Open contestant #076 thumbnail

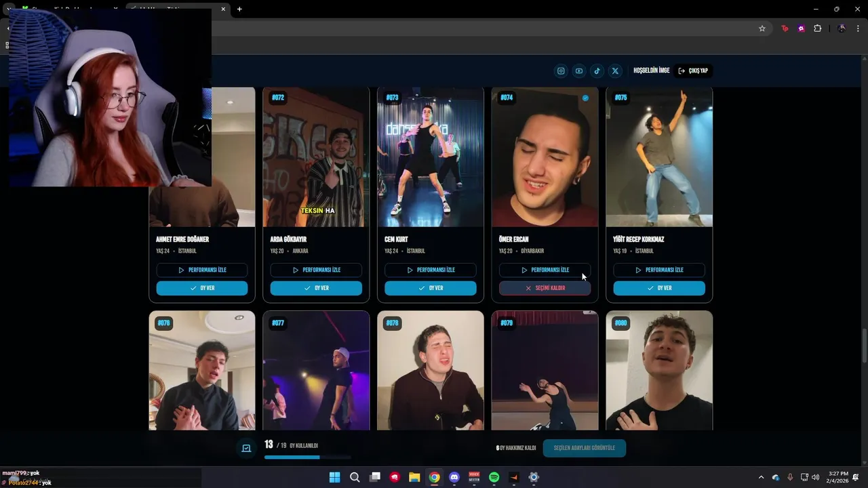click(x=202, y=371)
